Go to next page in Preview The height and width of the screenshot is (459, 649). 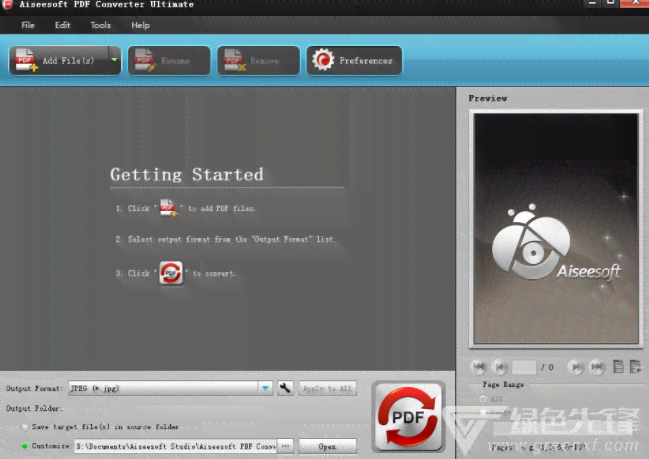[x=576, y=367]
